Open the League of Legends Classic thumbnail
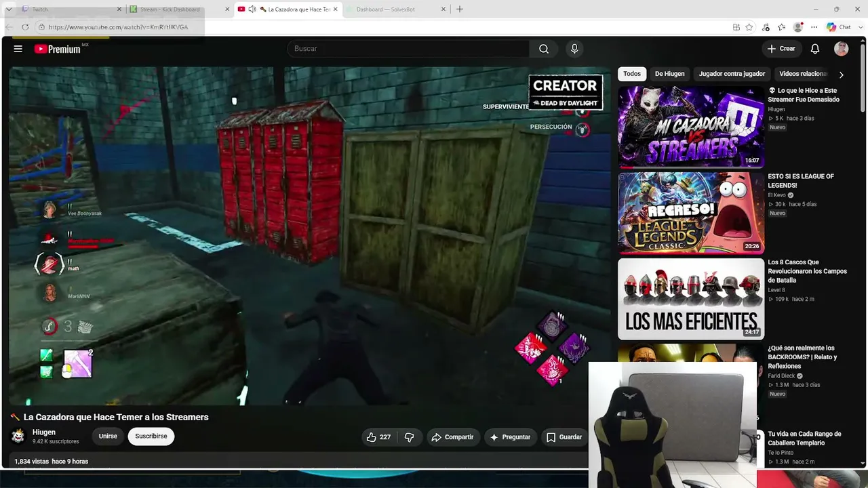 pos(691,213)
